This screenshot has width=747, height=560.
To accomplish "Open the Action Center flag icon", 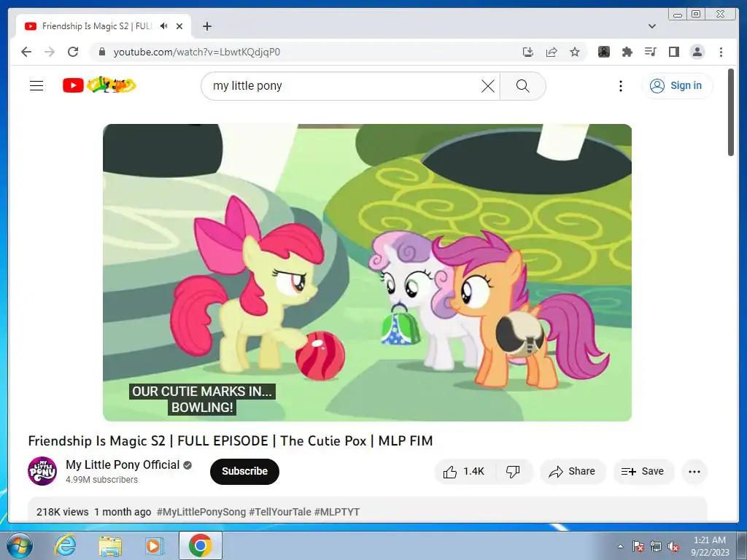I will click(x=638, y=546).
